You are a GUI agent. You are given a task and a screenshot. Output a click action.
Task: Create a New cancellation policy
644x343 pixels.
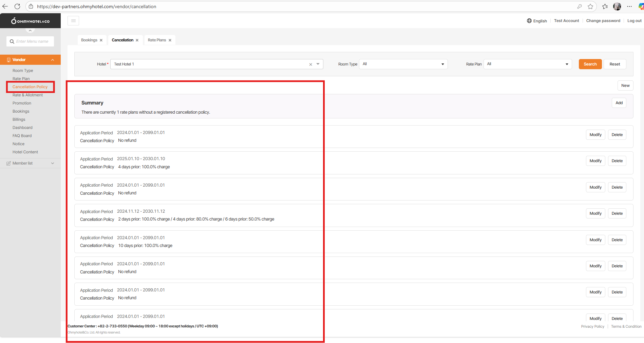[625, 85]
